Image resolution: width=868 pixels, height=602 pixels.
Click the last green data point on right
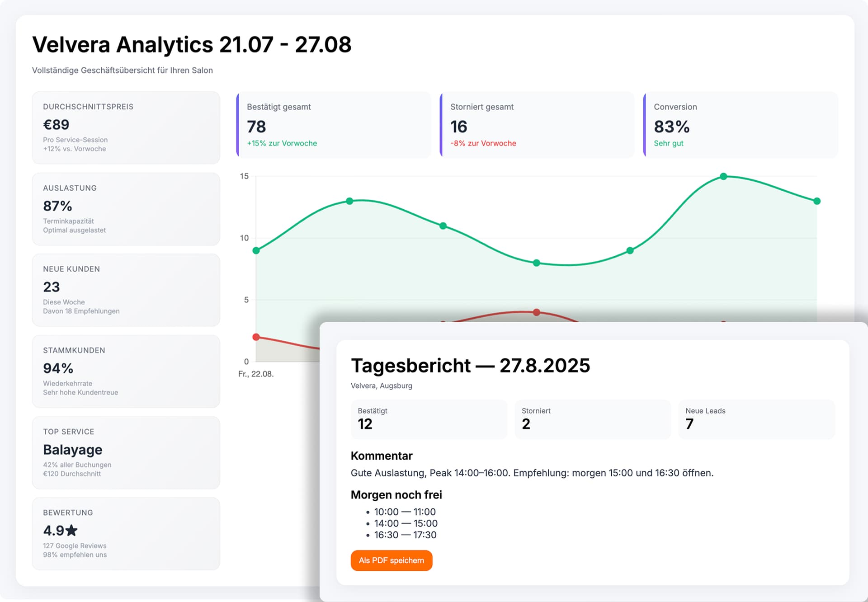[816, 201]
